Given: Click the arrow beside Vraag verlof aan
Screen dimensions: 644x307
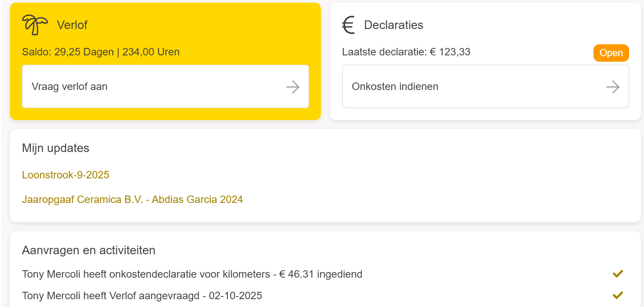Looking at the screenshot, I should (293, 87).
